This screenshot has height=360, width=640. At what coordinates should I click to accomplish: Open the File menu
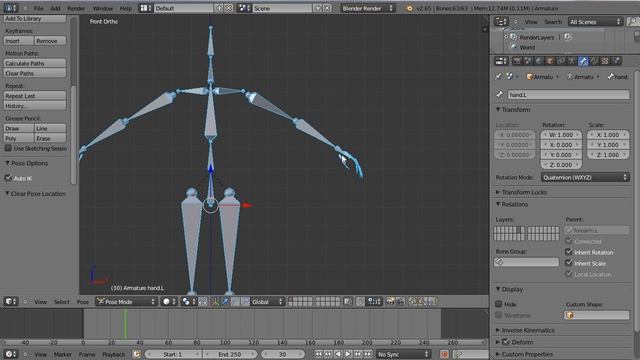point(39,8)
